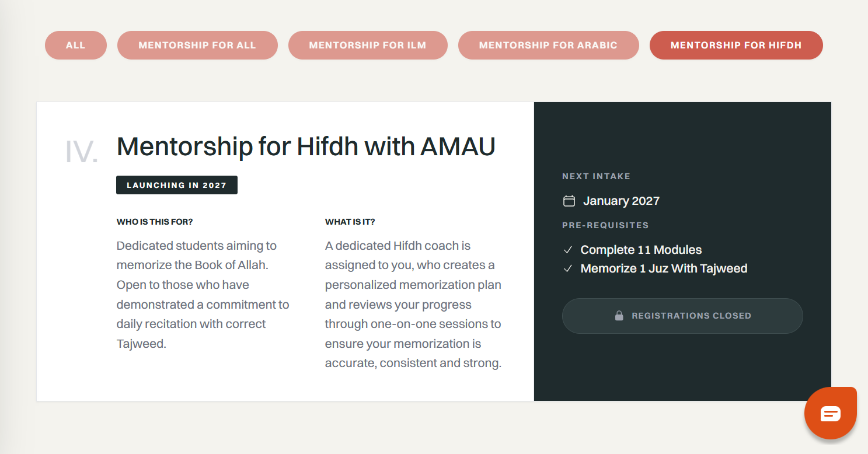The width and height of the screenshot is (868, 454).
Task: Switch to Mentorship for All tab
Action: tap(197, 45)
